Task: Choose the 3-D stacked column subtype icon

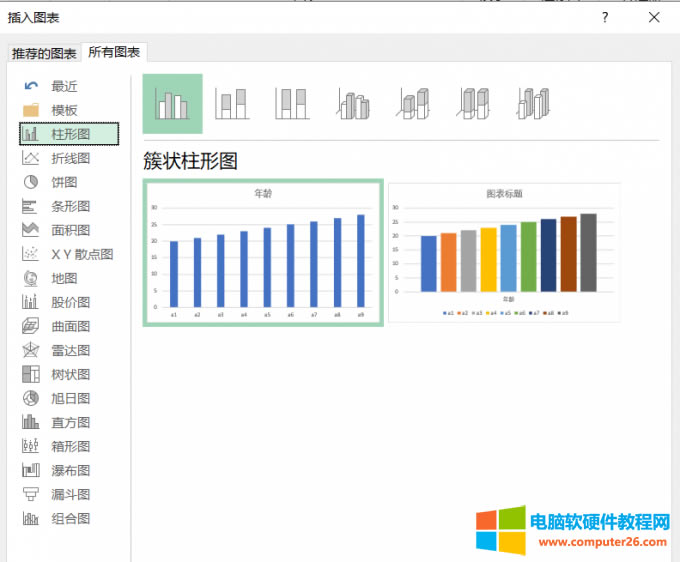Action: point(413,104)
